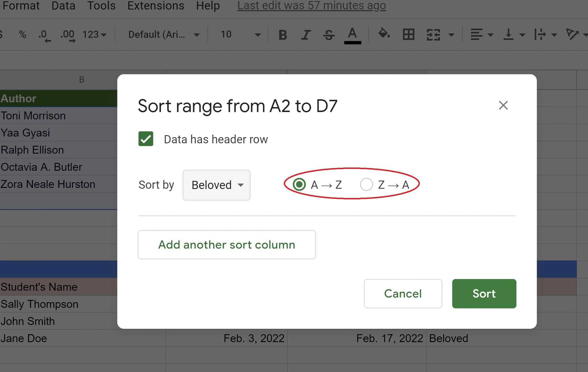
Task: Click the Text color underline icon
Action: click(352, 35)
